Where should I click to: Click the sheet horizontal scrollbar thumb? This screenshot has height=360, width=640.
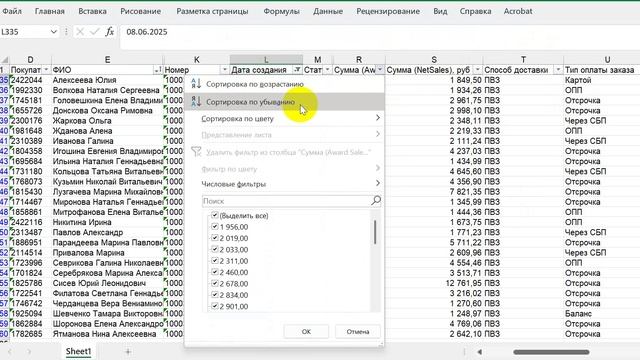click(551, 351)
